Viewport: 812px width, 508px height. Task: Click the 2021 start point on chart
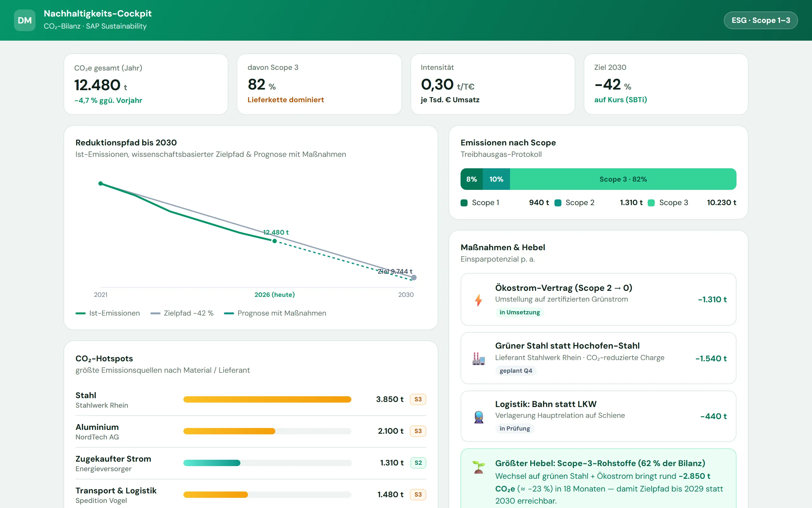[101, 184]
